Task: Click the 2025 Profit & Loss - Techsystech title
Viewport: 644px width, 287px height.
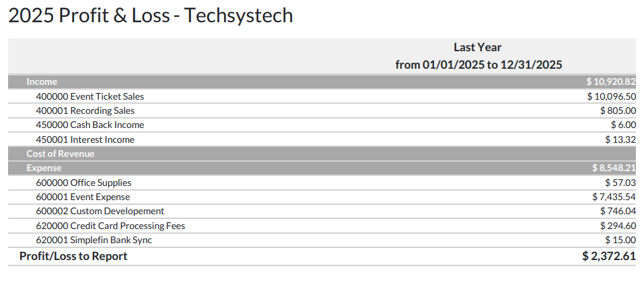Action: 151,16
